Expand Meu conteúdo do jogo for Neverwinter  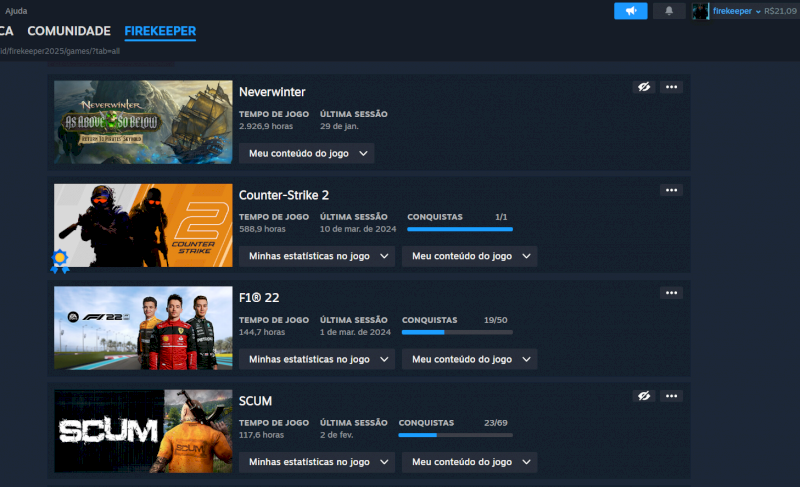click(307, 153)
